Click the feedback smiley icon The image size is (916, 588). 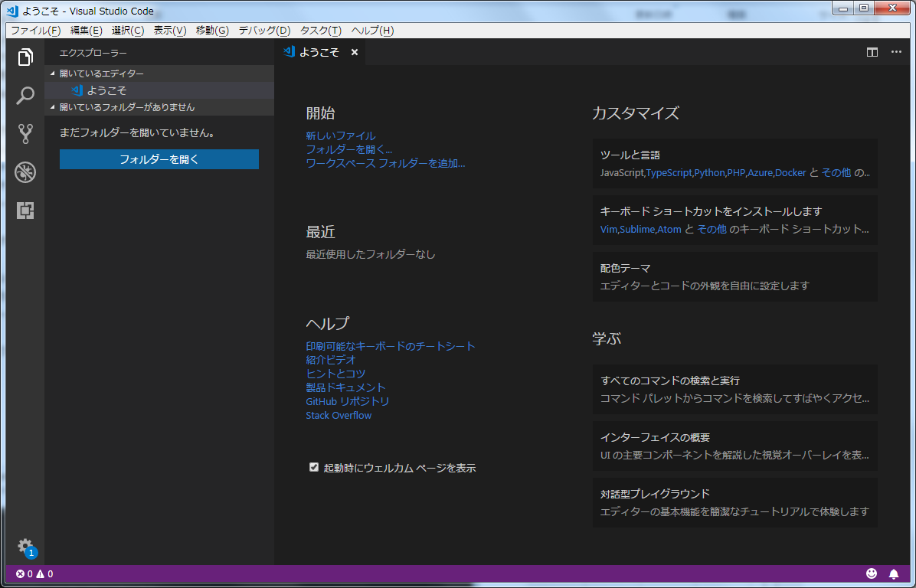point(872,573)
